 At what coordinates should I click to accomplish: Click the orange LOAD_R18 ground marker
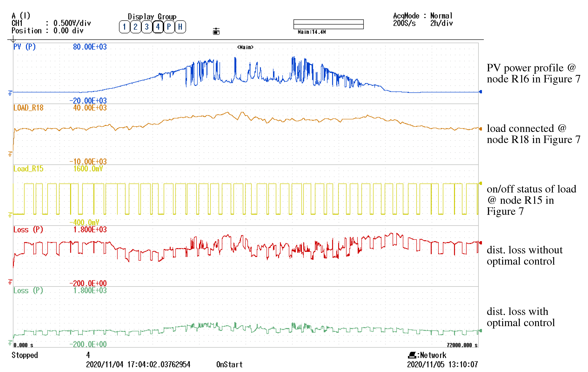(x=10, y=154)
